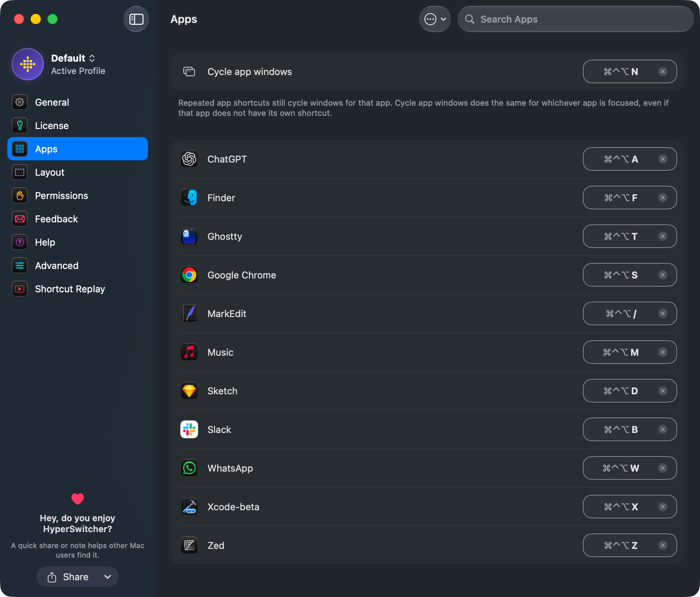Expand the Share button dropdown chevron

point(108,577)
